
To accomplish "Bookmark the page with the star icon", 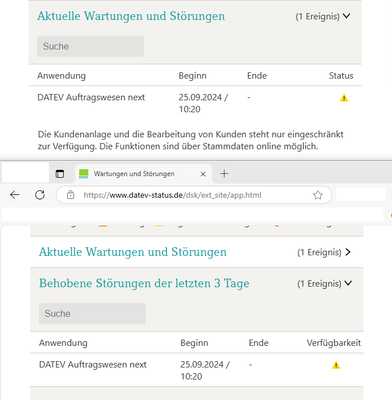I will pyautogui.click(x=318, y=195).
